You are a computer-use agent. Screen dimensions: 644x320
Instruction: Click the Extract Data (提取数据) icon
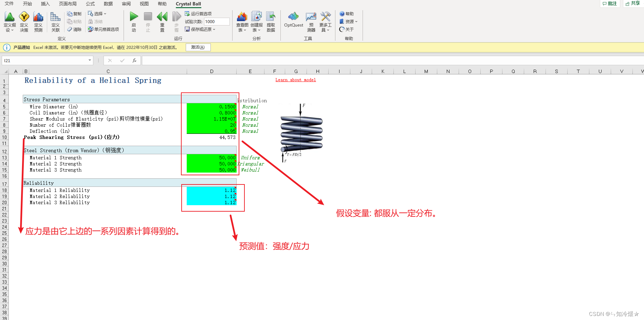point(271,17)
